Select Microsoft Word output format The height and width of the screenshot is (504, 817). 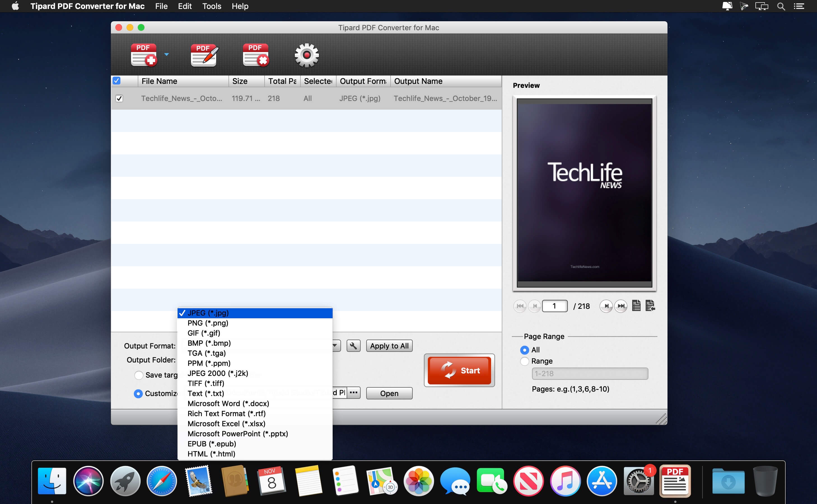point(228,403)
